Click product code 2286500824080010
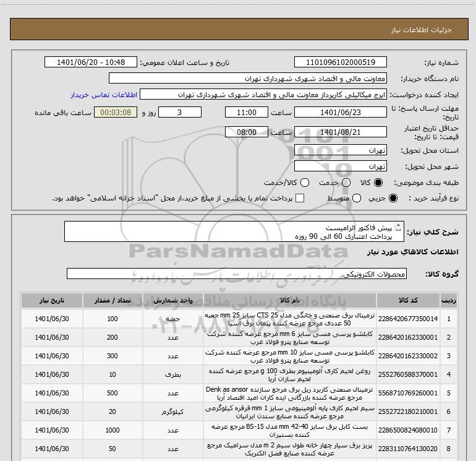The width and height of the screenshot is (476, 461). coord(408,430)
